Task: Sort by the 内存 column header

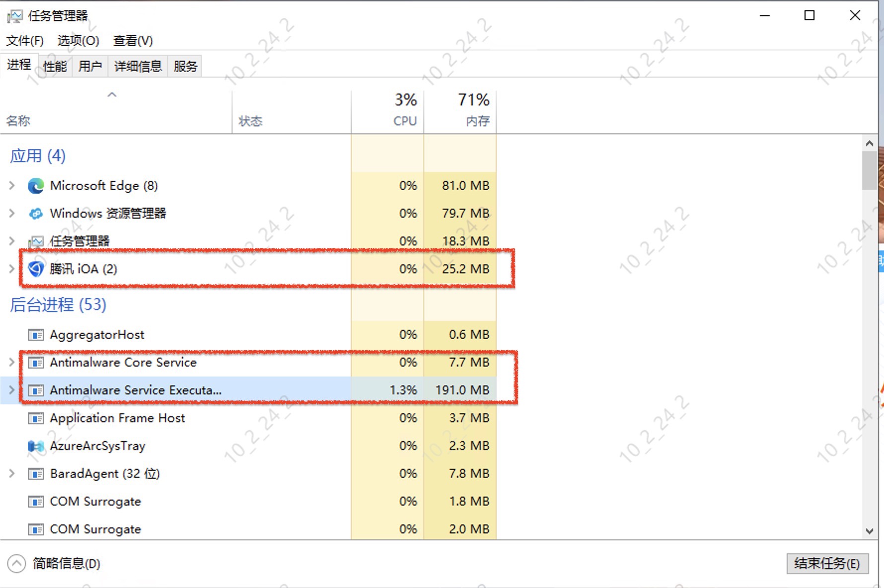Action: pyautogui.click(x=460, y=112)
